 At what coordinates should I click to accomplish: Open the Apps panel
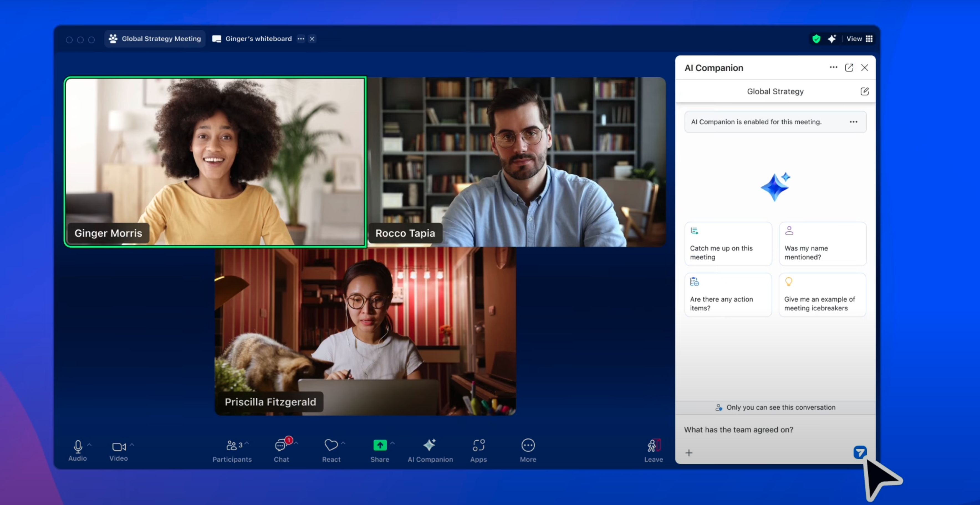coord(479,451)
